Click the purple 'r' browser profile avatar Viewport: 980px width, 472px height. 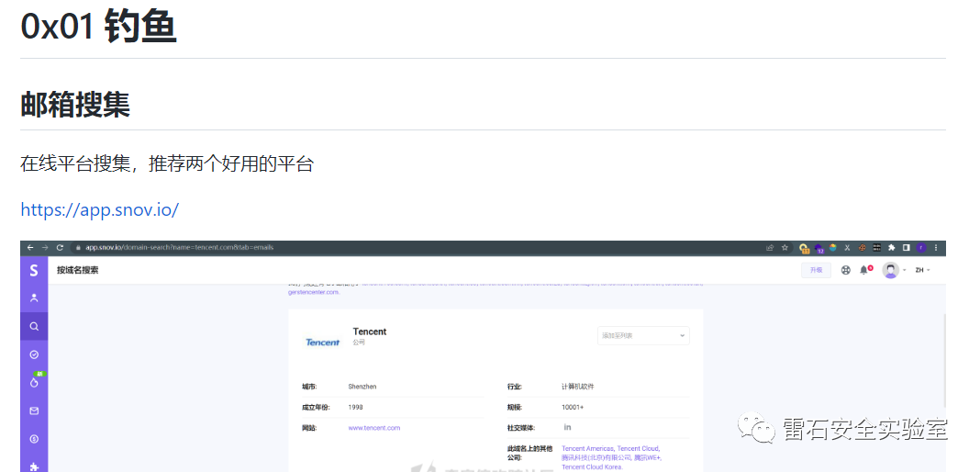921,248
